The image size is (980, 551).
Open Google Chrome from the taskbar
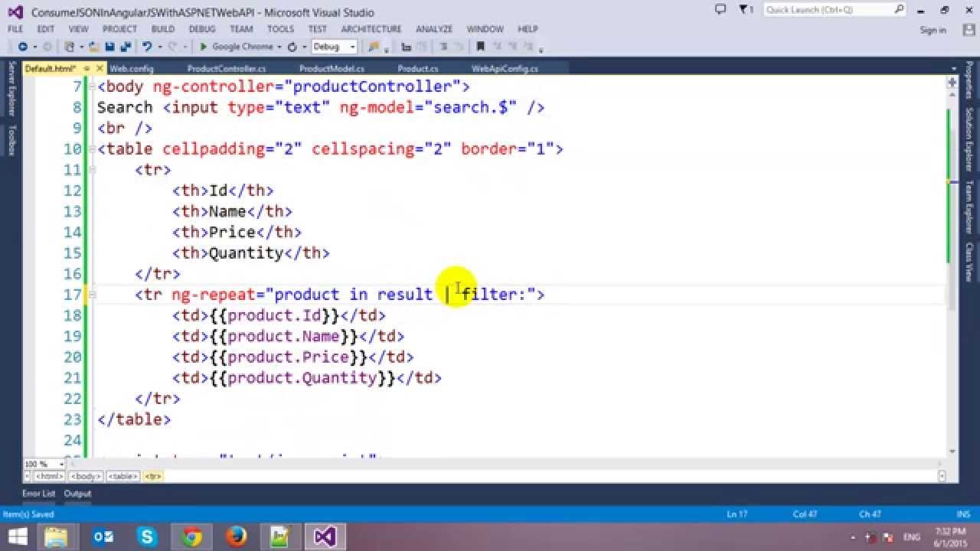192,536
